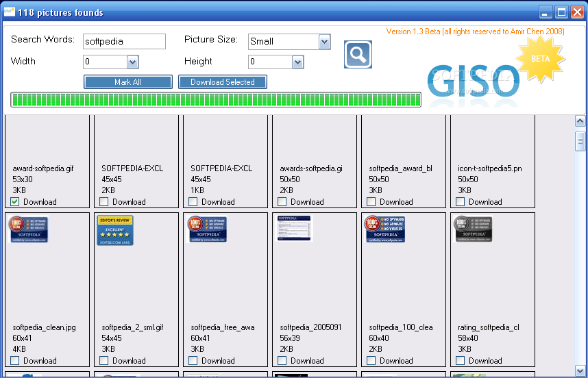
Task: Select the grey rating_softpedia_cl thumbnail
Action: coord(473,229)
